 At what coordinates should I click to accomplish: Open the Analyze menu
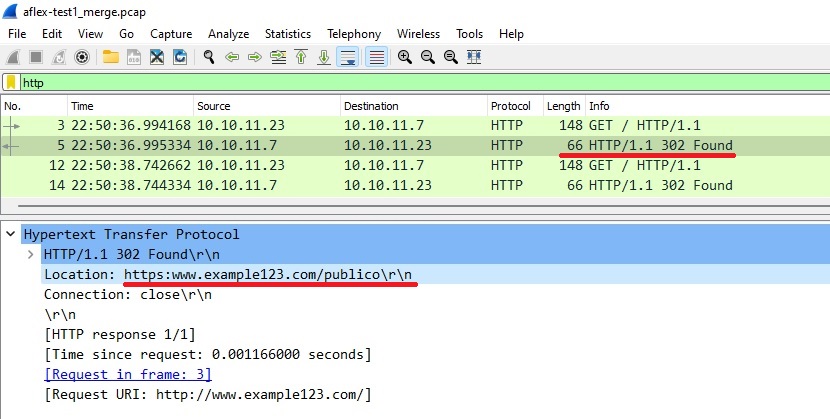coord(228,34)
